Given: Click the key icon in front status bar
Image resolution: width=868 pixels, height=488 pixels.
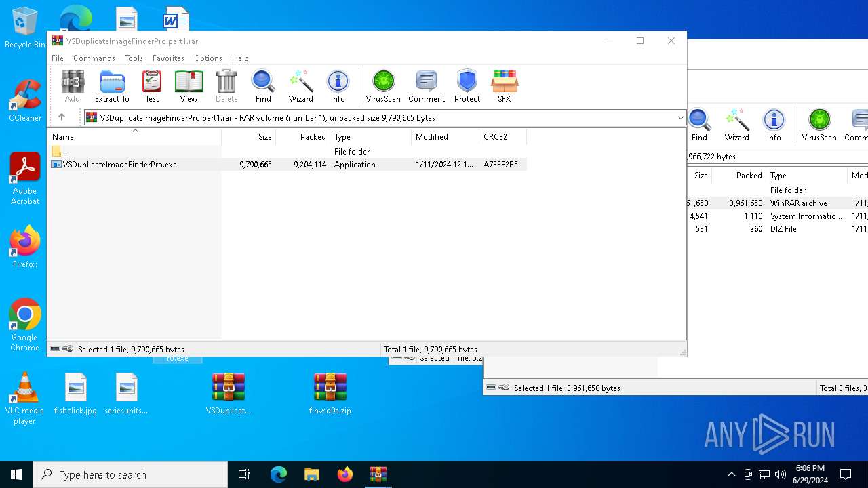Looking at the screenshot, I should coord(68,349).
